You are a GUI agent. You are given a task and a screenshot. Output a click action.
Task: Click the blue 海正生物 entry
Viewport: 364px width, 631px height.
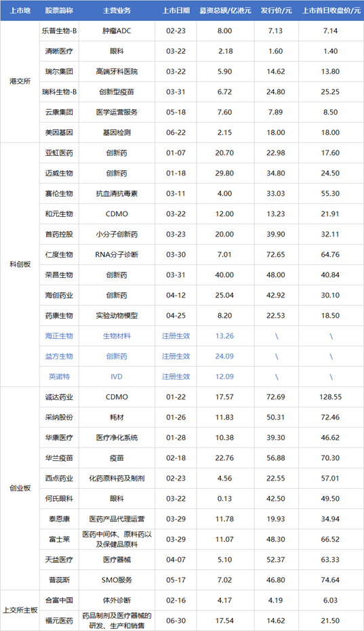(59, 336)
